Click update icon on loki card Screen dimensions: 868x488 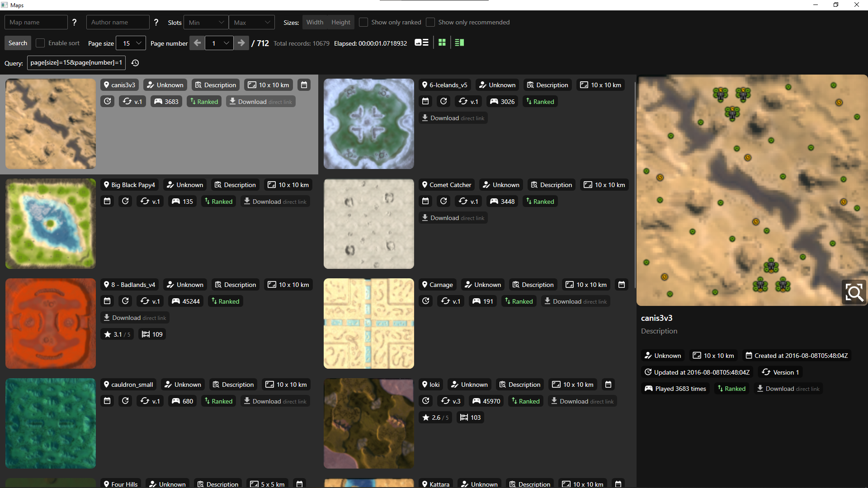pyautogui.click(x=426, y=401)
